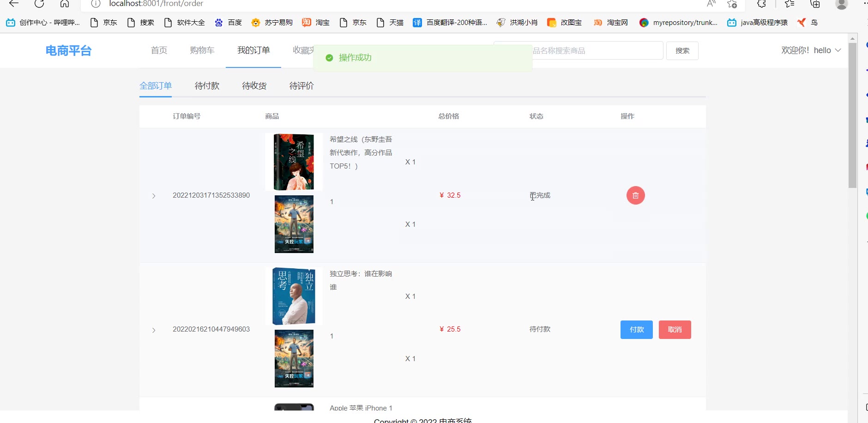
Task: Open the browser profile avatar
Action: point(842,4)
